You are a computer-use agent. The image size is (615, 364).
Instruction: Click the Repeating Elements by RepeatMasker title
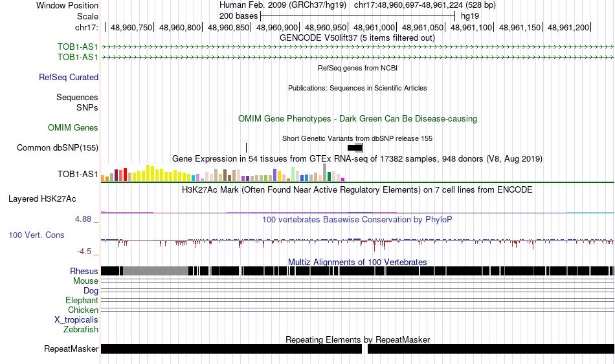point(358,339)
